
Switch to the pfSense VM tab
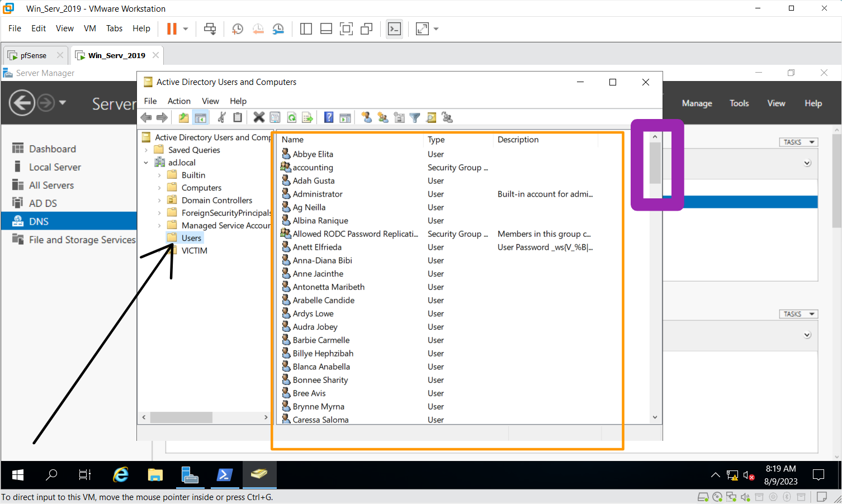pyautogui.click(x=33, y=55)
